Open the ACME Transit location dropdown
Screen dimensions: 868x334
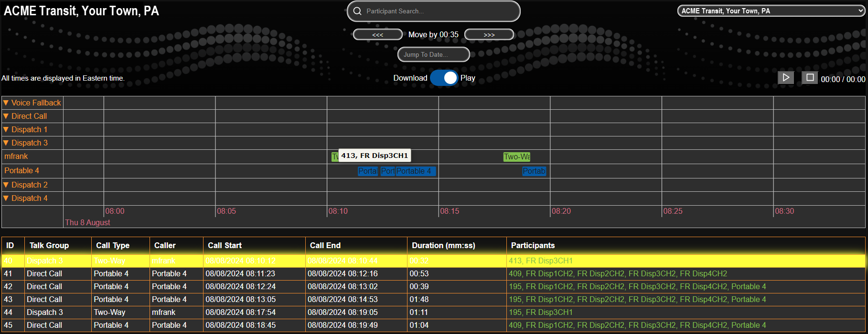point(771,11)
